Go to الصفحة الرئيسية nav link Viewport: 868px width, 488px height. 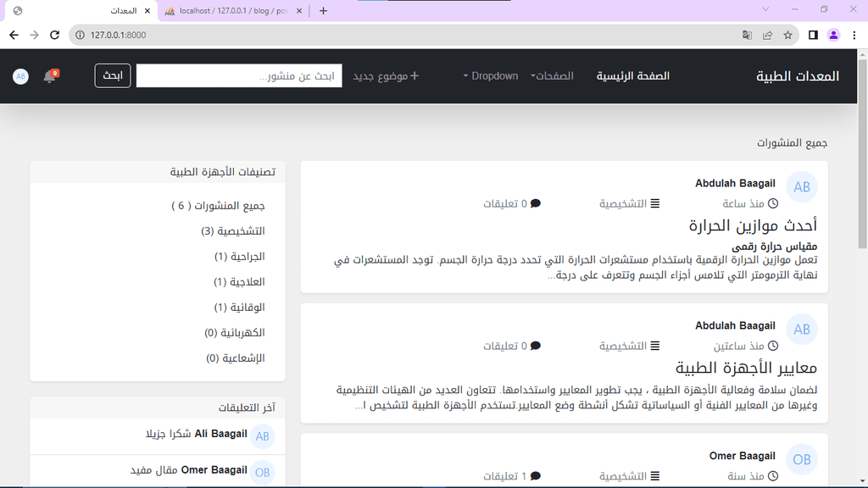(632, 75)
